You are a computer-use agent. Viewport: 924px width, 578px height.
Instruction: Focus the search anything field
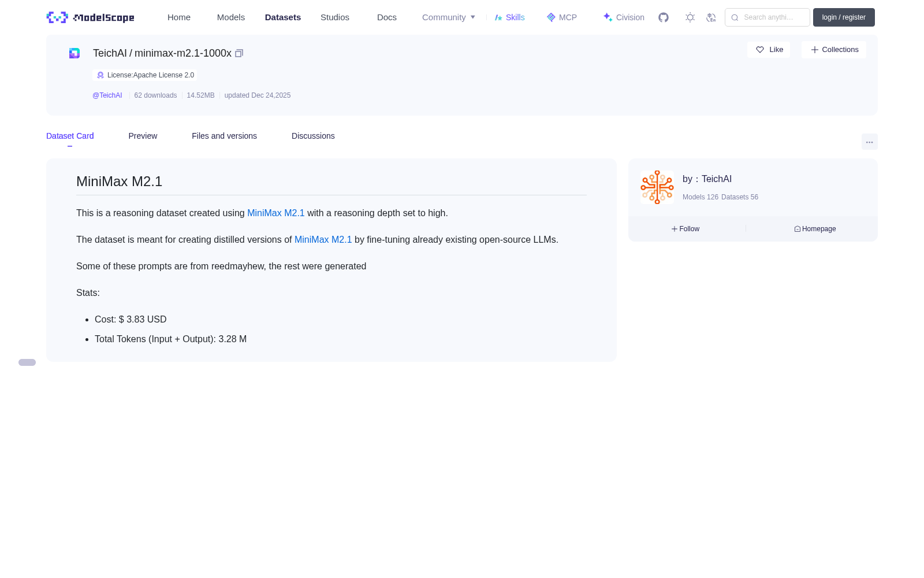pos(767,17)
